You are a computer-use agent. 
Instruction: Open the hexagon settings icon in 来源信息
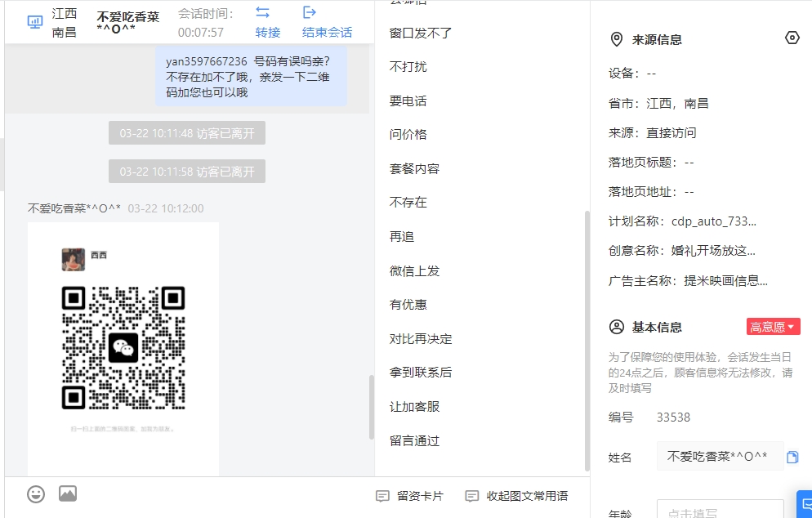pyautogui.click(x=792, y=38)
